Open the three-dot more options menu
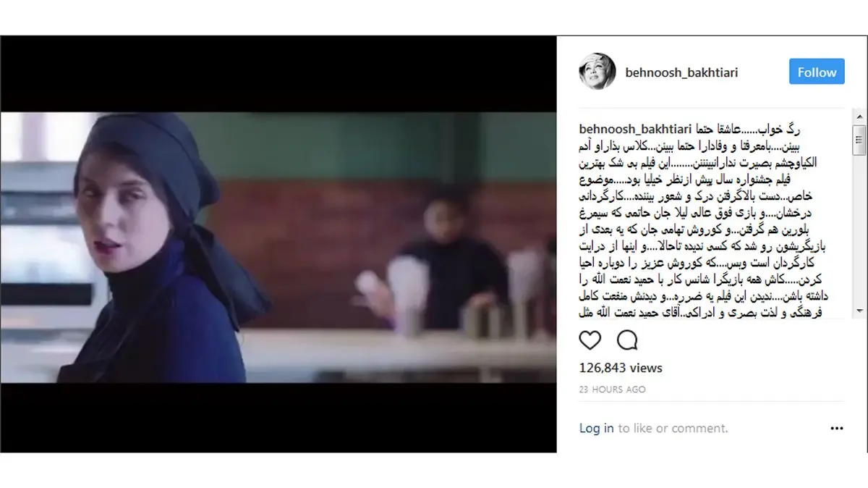The image size is (868, 488). point(837,429)
